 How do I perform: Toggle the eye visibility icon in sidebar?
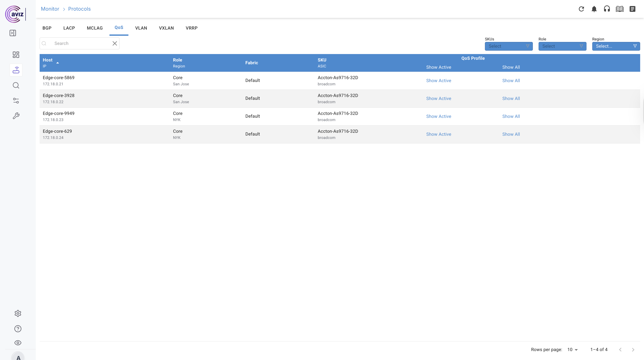pyautogui.click(x=18, y=343)
